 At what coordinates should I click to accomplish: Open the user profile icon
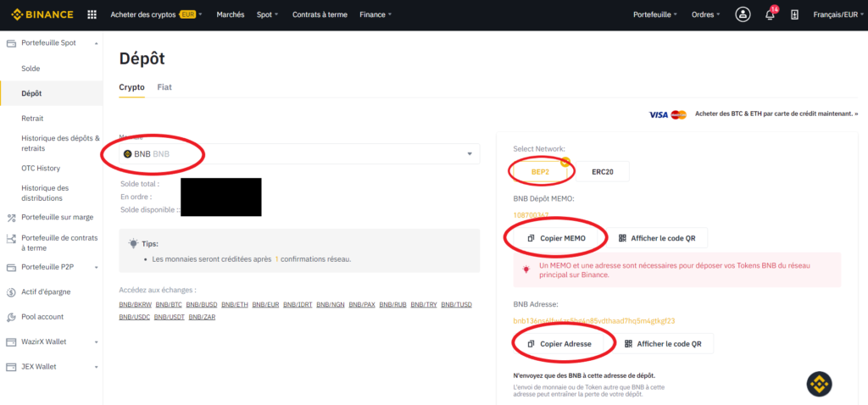tap(743, 15)
